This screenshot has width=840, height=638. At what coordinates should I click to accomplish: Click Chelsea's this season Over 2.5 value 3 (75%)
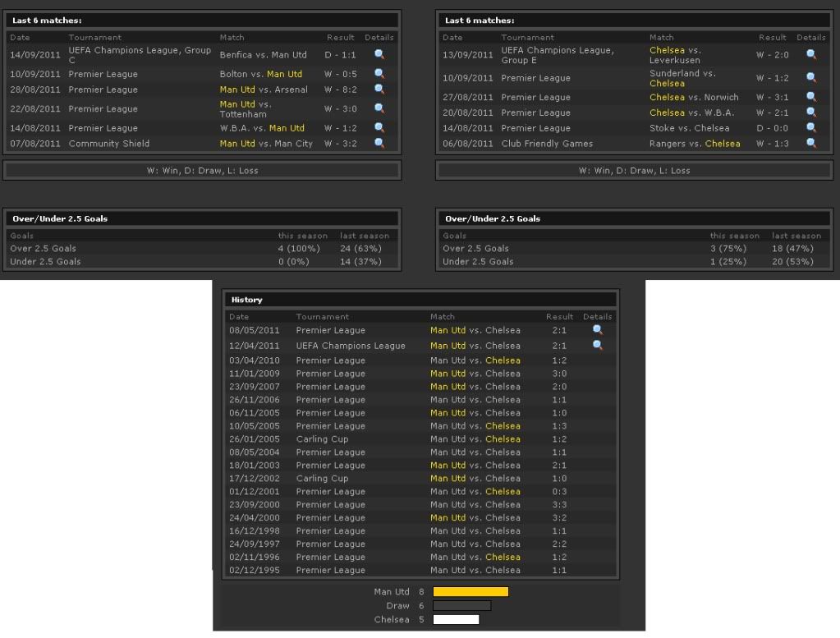tap(728, 249)
